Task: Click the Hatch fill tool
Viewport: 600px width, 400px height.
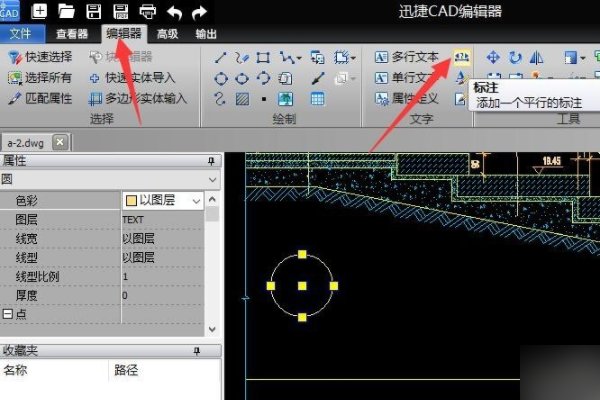Action: 242,99
